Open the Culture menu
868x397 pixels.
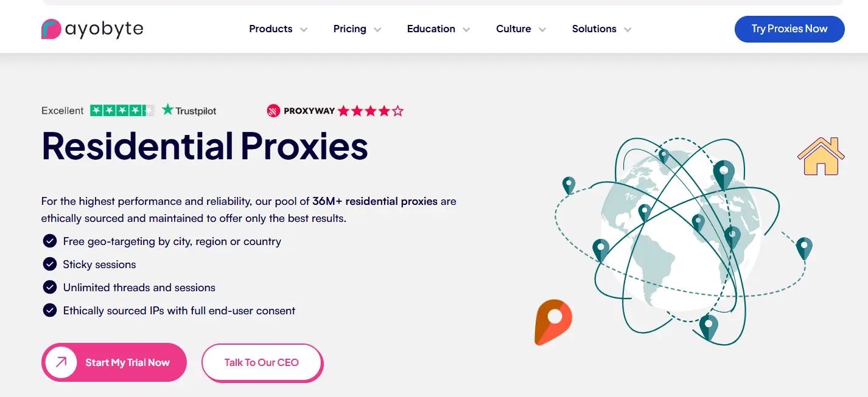(514, 29)
